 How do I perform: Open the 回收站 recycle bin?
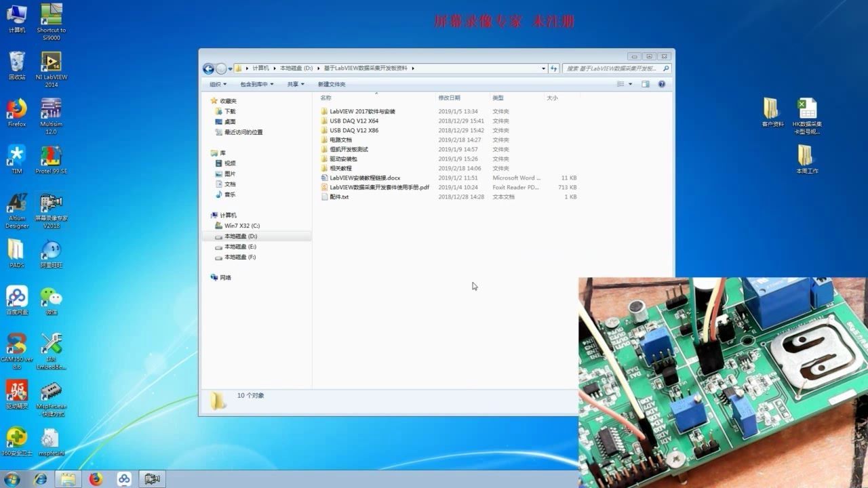17,66
